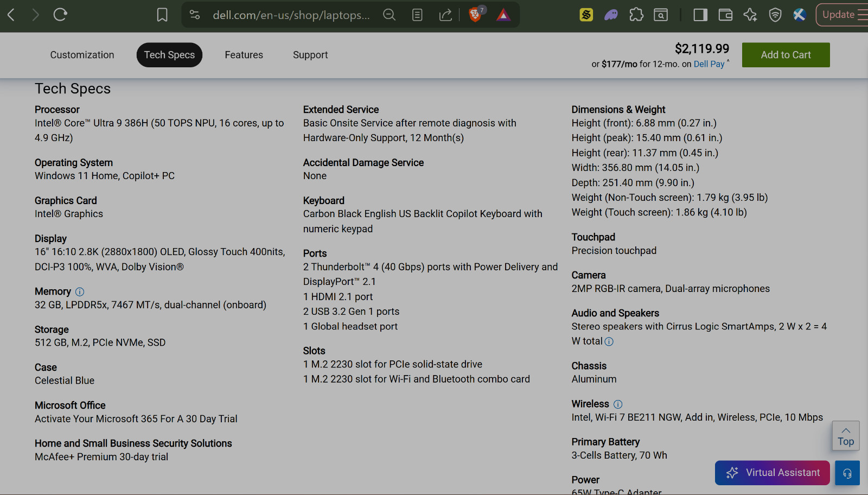Select the Tech Specs tab
Viewport: 868px width, 495px height.
(169, 55)
